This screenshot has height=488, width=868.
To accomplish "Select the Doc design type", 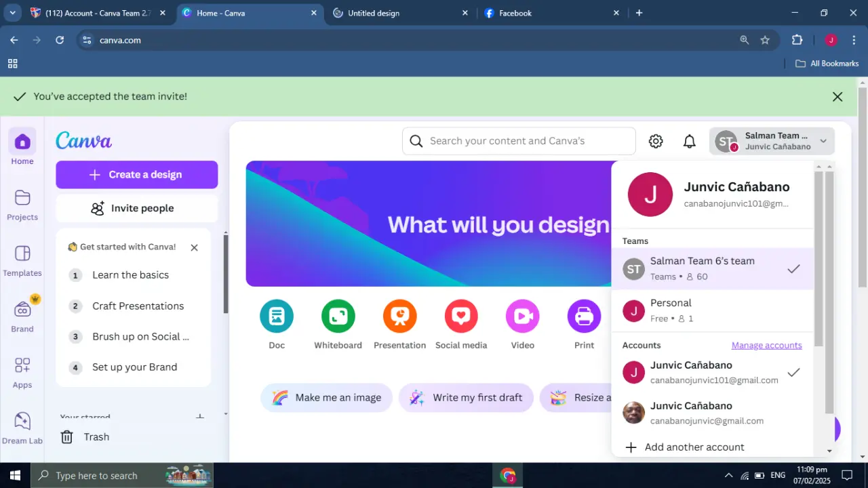I will pyautogui.click(x=277, y=325).
